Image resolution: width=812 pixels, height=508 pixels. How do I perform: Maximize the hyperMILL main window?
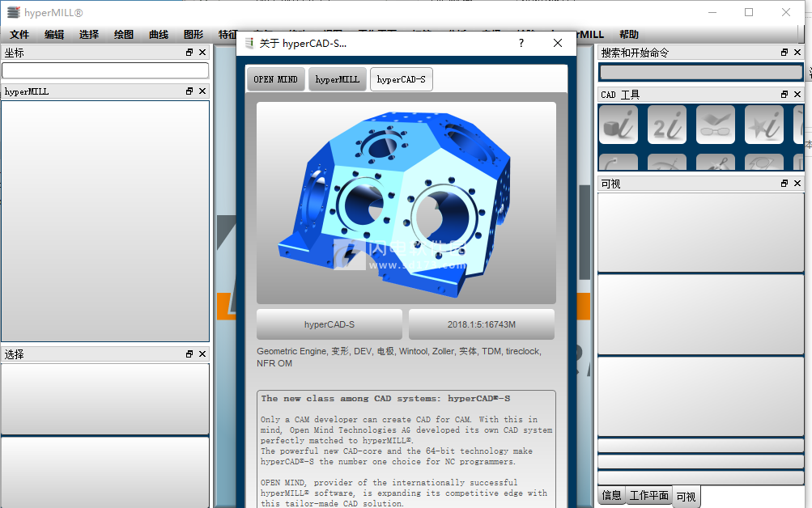[749, 12]
